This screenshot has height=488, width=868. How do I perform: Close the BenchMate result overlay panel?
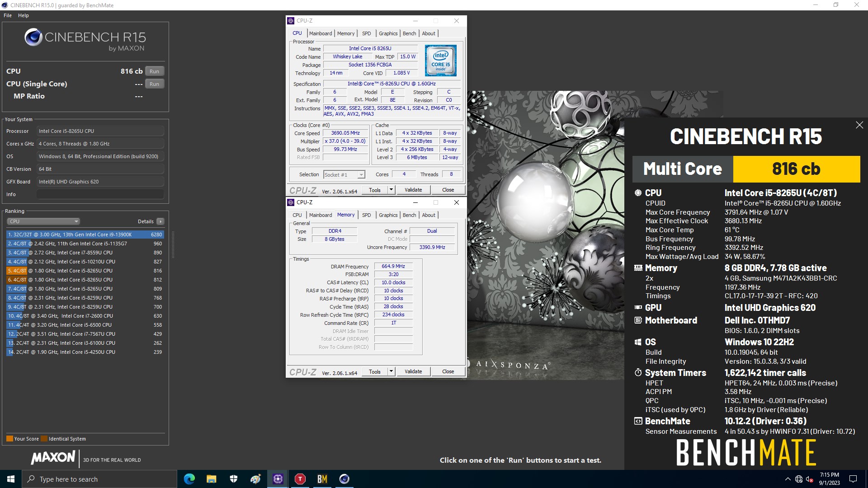859,125
